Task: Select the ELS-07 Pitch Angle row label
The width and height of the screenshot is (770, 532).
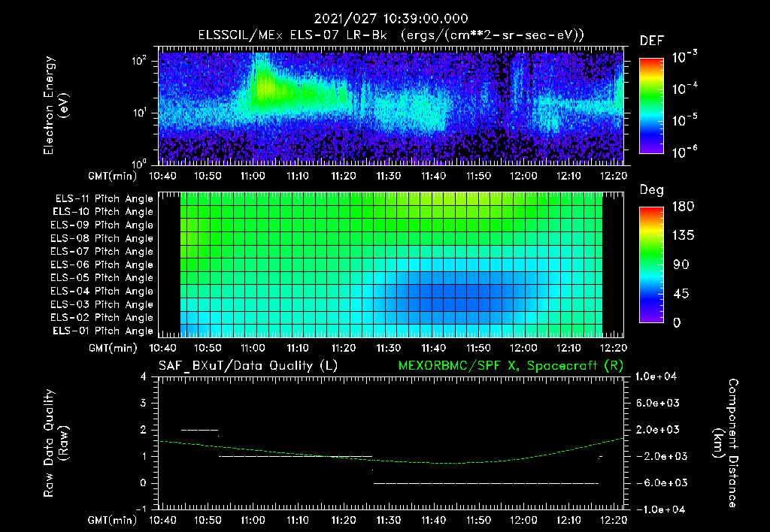Action: pyautogui.click(x=102, y=251)
